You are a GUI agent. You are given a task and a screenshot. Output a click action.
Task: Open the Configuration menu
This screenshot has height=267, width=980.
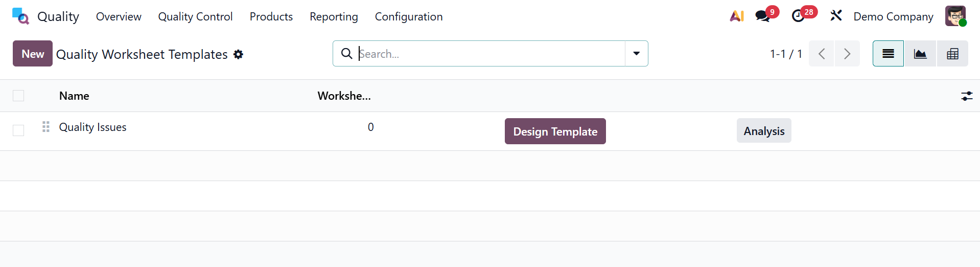tap(409, 16)
